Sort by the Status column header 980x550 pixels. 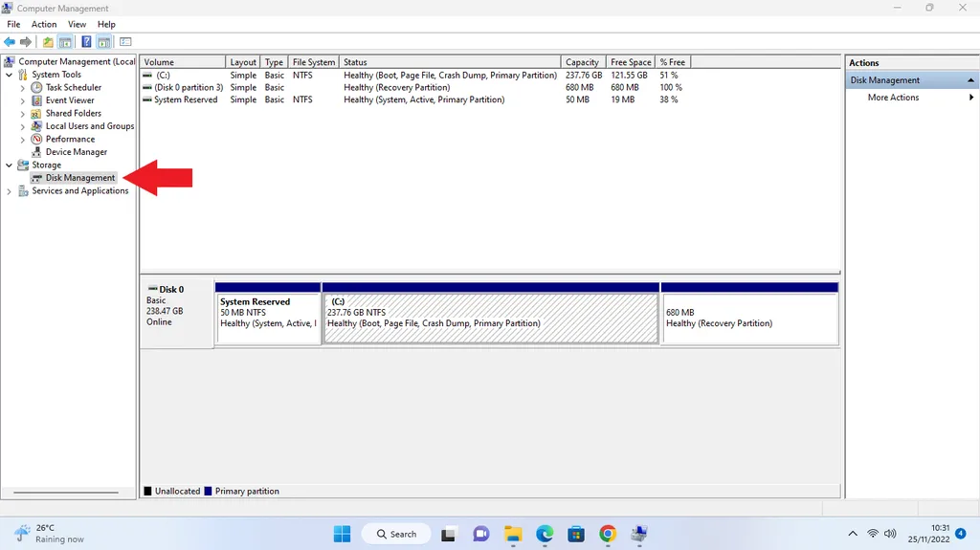450,62
